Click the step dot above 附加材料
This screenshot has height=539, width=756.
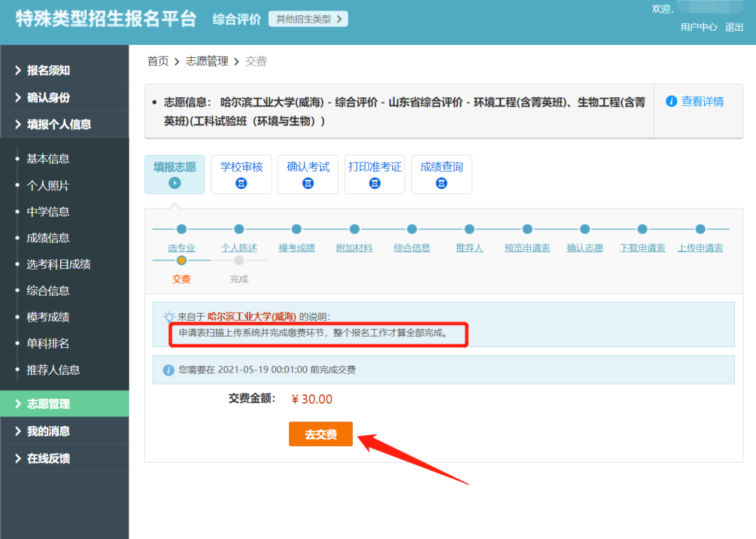coord(354,229)
